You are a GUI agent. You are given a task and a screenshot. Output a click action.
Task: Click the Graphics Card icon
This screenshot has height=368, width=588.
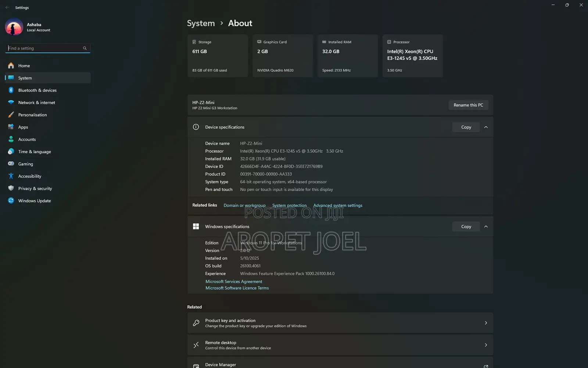coord(259,42)
